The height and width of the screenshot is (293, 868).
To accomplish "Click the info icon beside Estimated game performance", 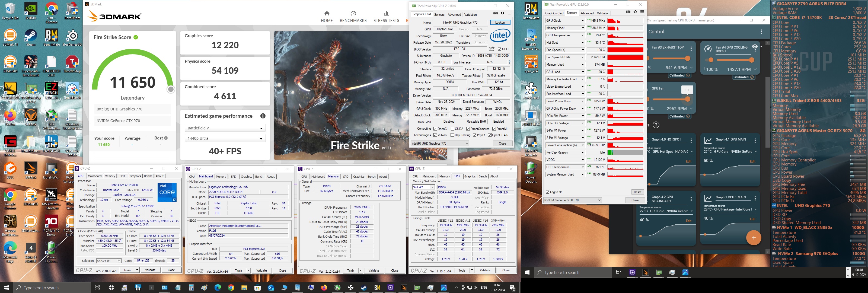I will pyautogui.click(x=263, y=116).
